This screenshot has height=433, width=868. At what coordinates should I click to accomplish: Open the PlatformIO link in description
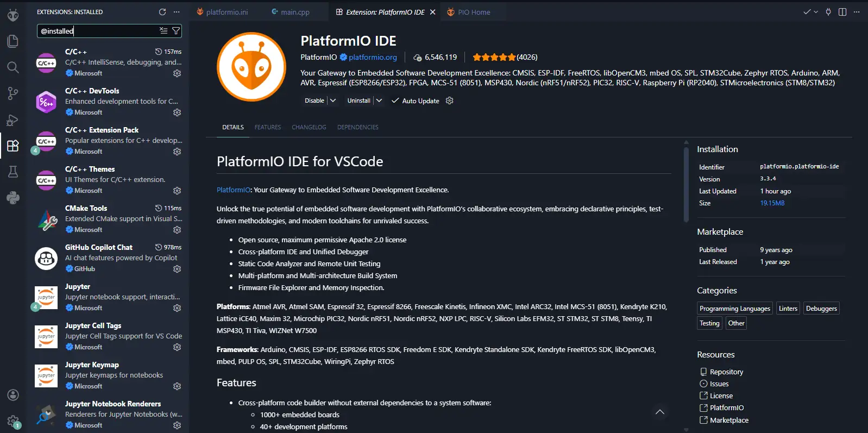coord(234,190)
